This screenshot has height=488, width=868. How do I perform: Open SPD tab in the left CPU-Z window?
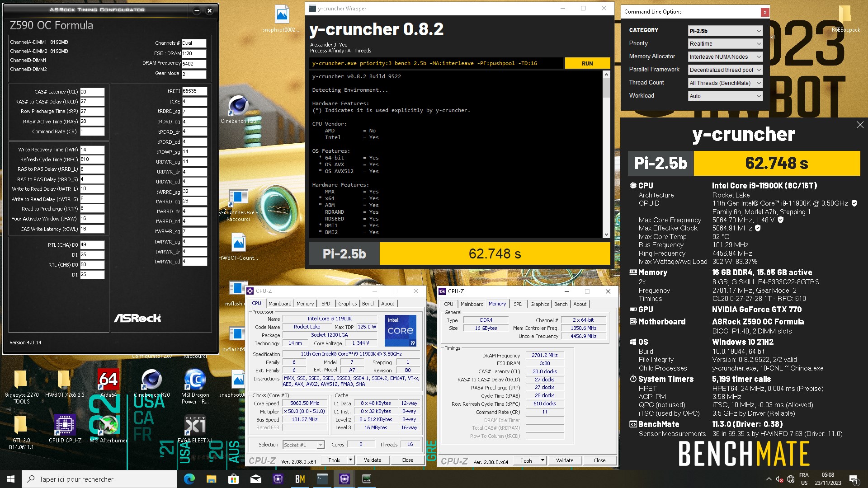pyautogui.click(x=326, y=304)
